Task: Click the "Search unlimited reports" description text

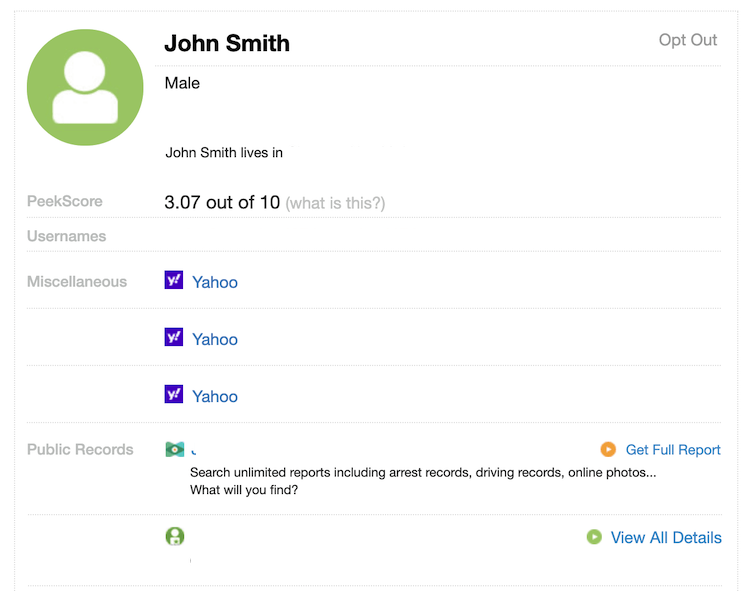Action: tap(423, 481)
